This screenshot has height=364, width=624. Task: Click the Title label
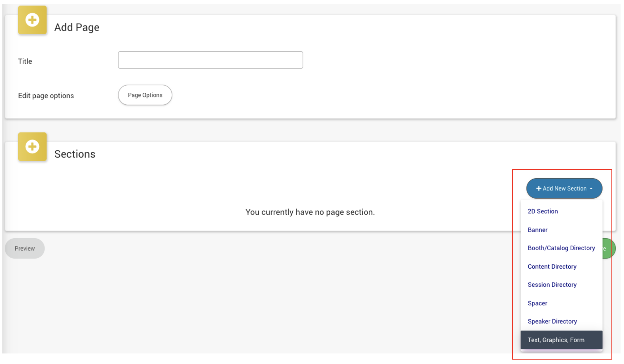[x=25, y=61]
